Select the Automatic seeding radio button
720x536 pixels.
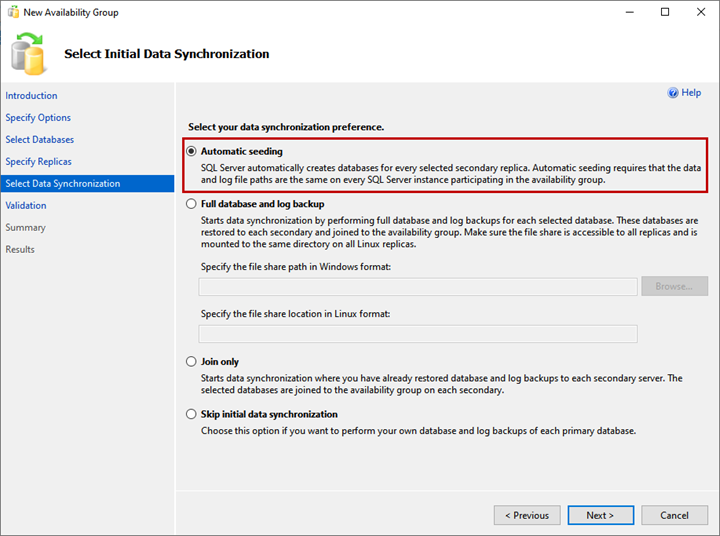coord(191,151)
